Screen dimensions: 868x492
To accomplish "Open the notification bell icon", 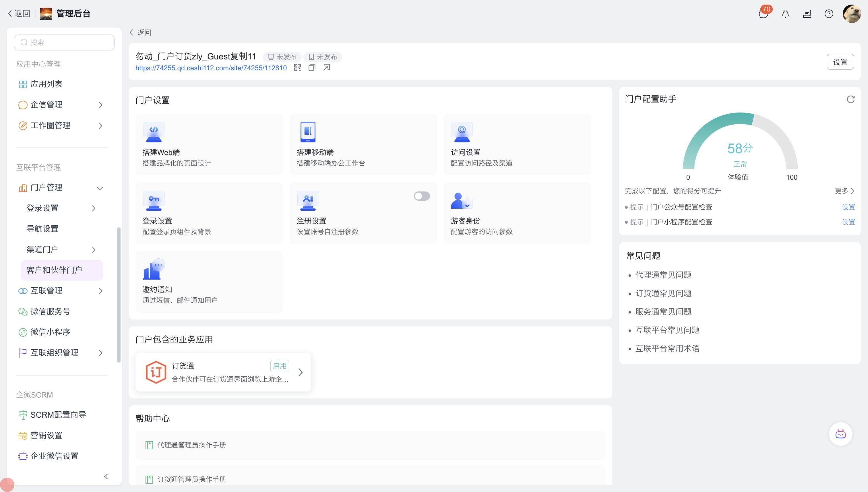I will coord(785,14).
